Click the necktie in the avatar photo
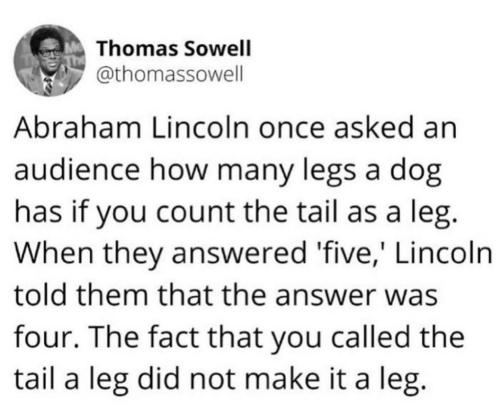 48,86
